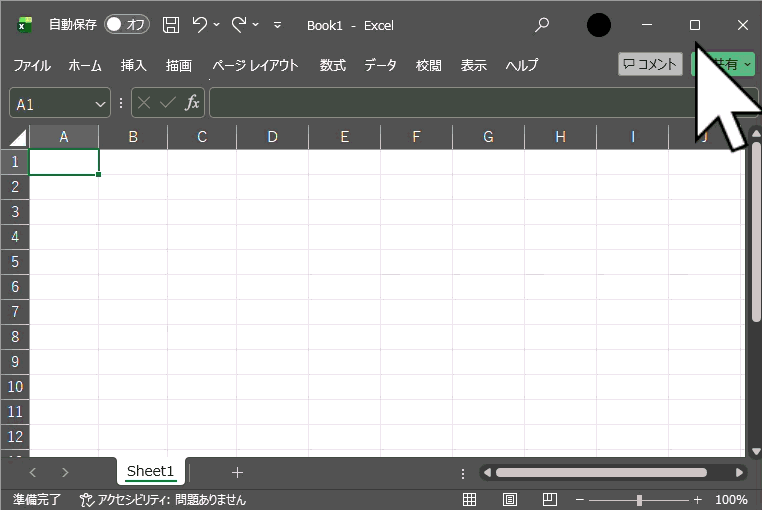Select cell C3

coord(202,212)
